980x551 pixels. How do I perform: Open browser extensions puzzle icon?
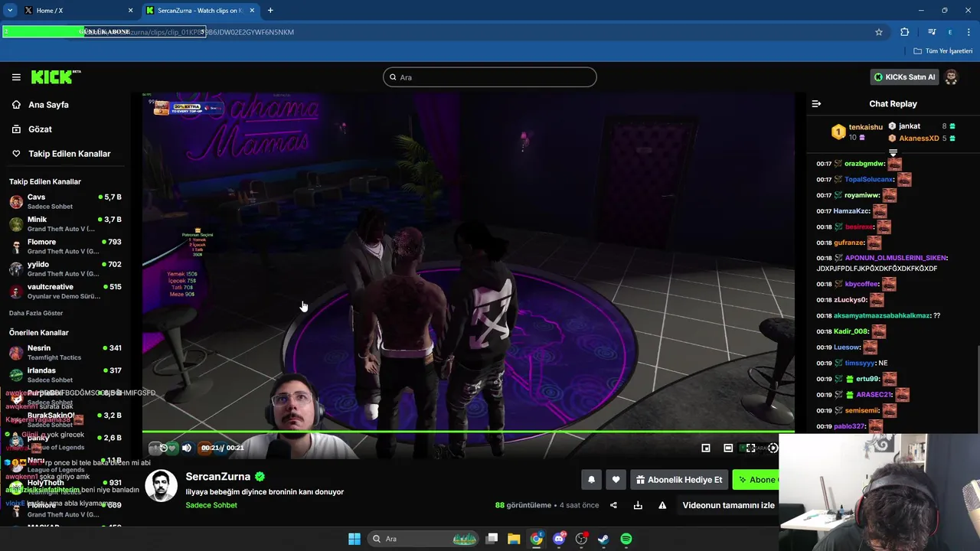click(x=904, y=32)
